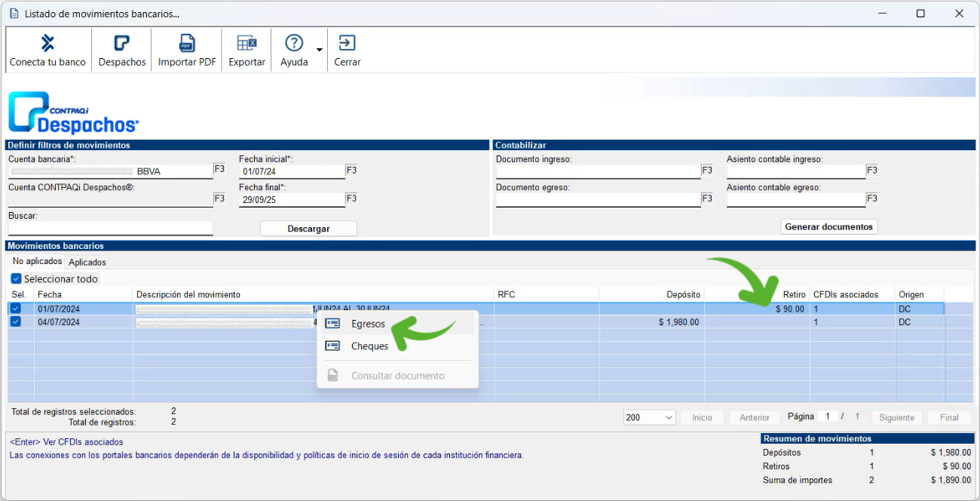Click the Cerrar exit icon

pyautogui.click(x=347, y=44)
